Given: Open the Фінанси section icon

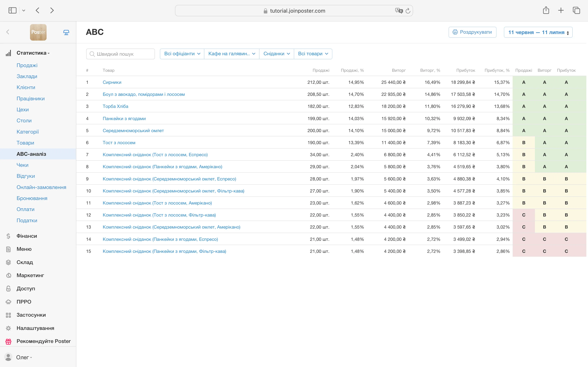Looking at the screenshot, I should pos(8,236).
